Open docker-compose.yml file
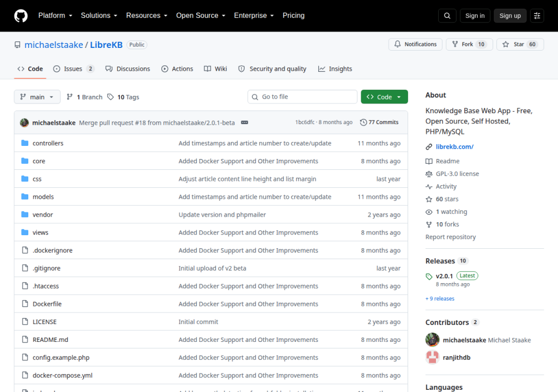Viewport: 558px width, 392px height. 62,375
